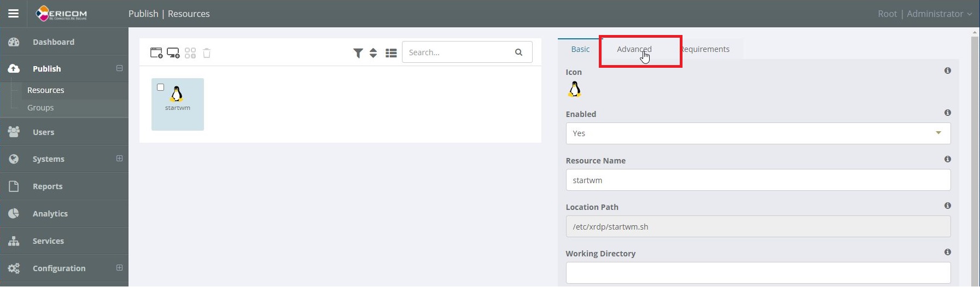Viewport: 980px width, 287px height.
Task: Click info icon beside Resource Name
Action: [x=947, y=159]
